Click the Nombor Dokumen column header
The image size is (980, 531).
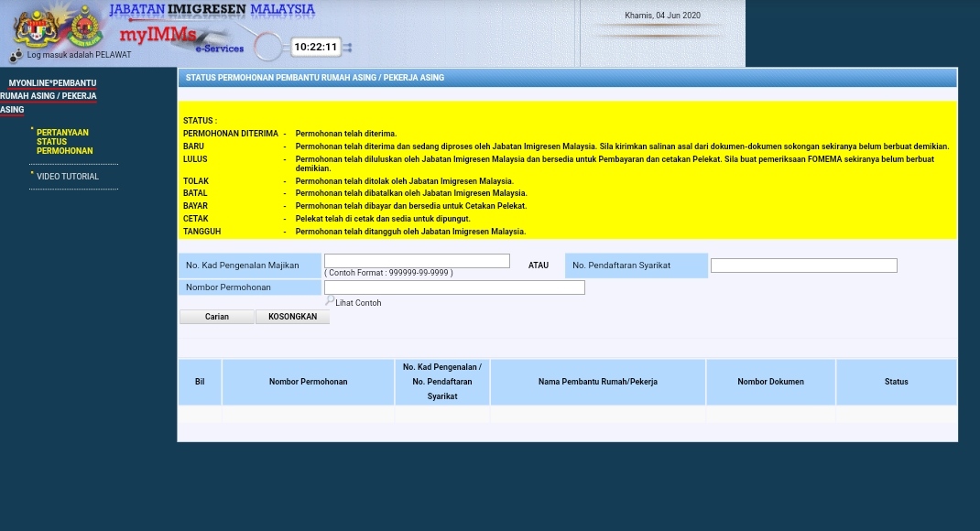pyautogui.click(x=770, y=382)
